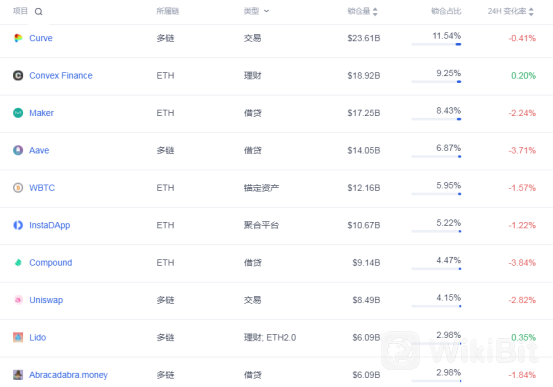Viewport: 553px width, 387px height.
Task: Open the Abracadabra.money project link
Action: (x=68, y=375)
